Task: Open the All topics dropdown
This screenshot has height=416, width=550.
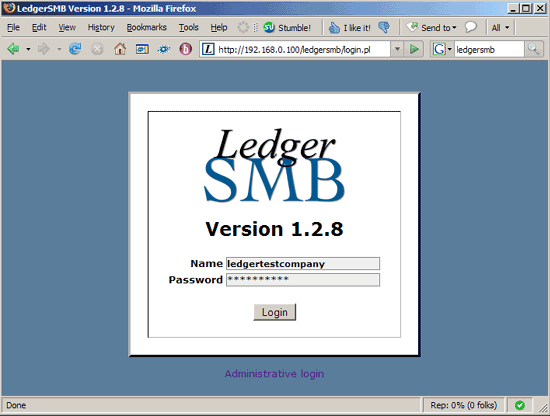Action: click(x=500, y=27)
